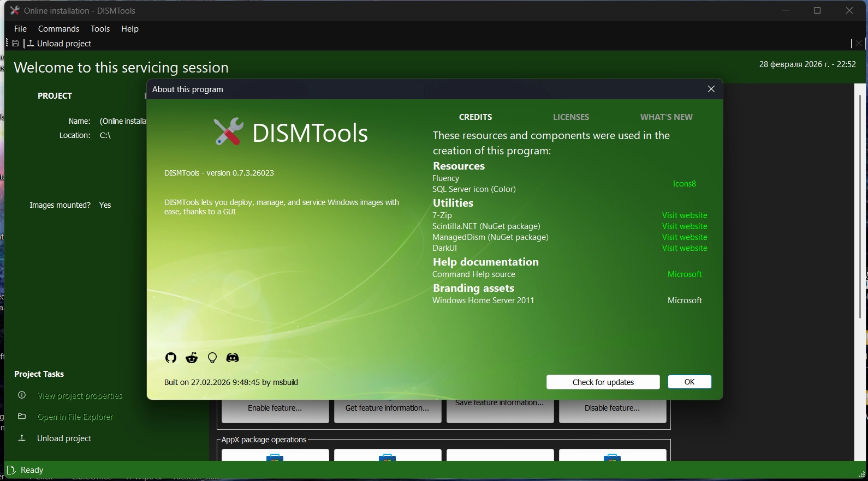Image resolution: width=868 pixels, height=481 pixels.
Task: Click Unload project in the toolbar
Action: (59, 44)
